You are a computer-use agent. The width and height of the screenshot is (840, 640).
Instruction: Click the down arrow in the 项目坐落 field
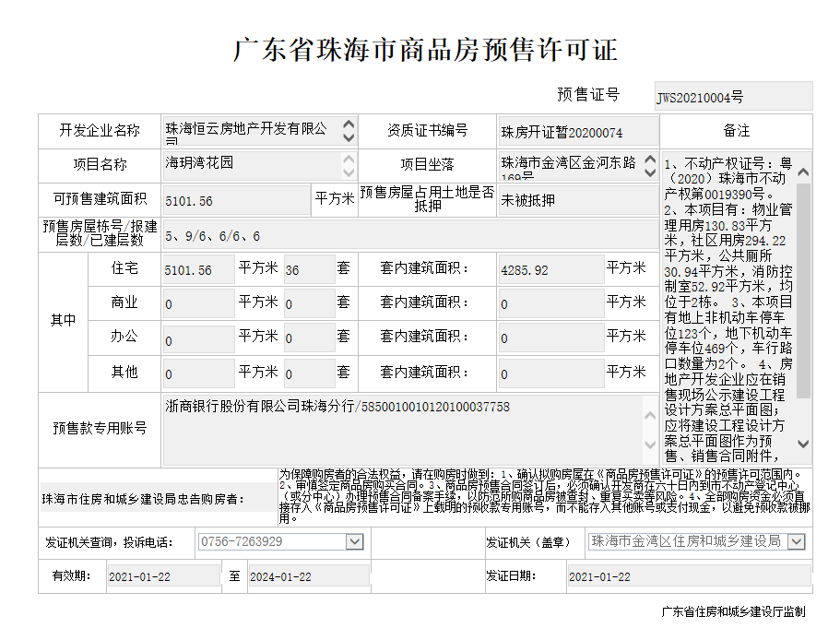coord(651,172)
